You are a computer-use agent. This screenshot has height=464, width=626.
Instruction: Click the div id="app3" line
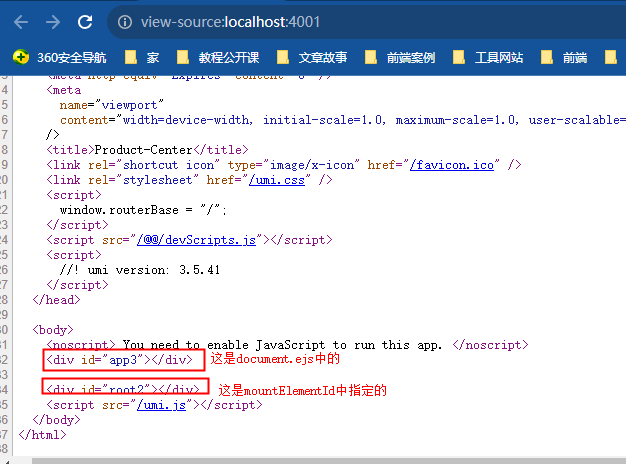tap(119, 360)
